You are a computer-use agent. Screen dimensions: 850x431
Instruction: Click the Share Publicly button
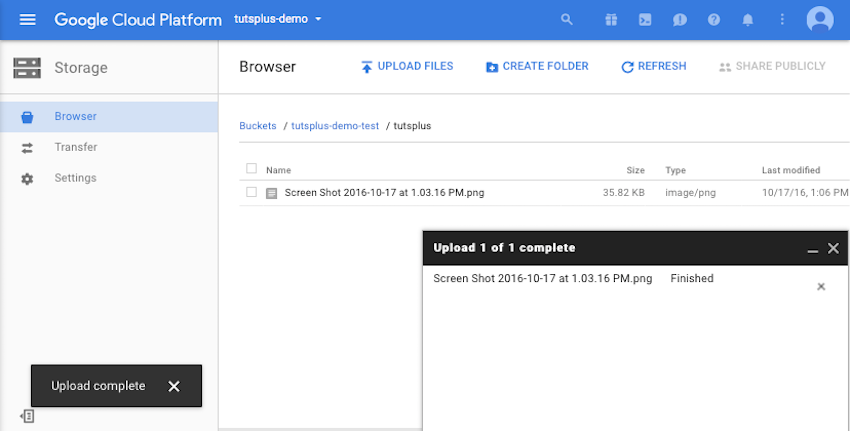coord(772,67)
